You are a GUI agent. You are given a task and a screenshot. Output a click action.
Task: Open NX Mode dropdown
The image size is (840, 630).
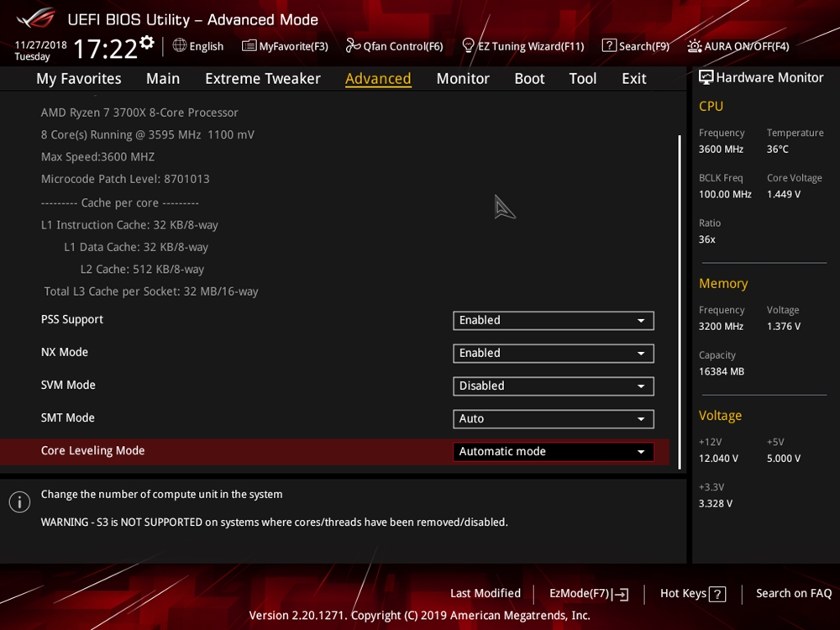pyautogui.click(x=554, y=353)
